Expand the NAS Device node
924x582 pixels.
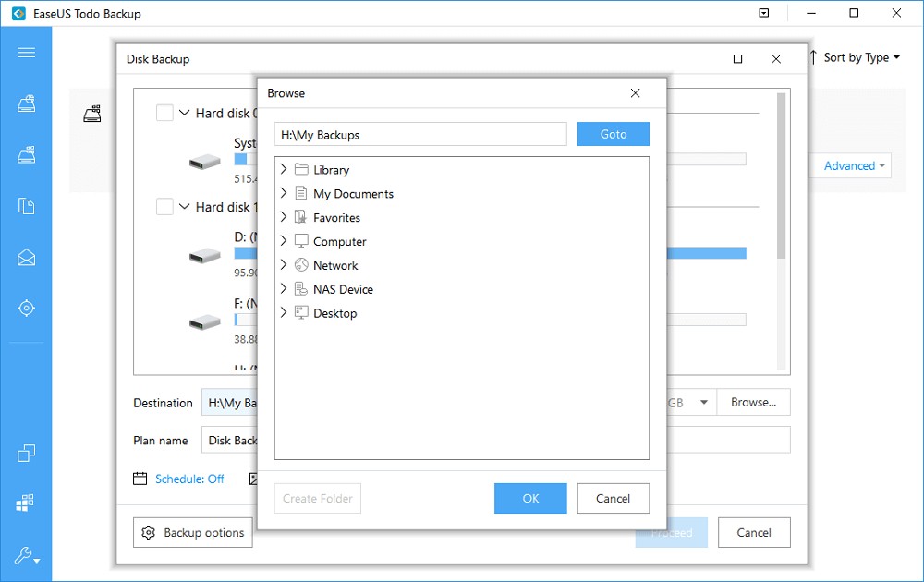284,288
